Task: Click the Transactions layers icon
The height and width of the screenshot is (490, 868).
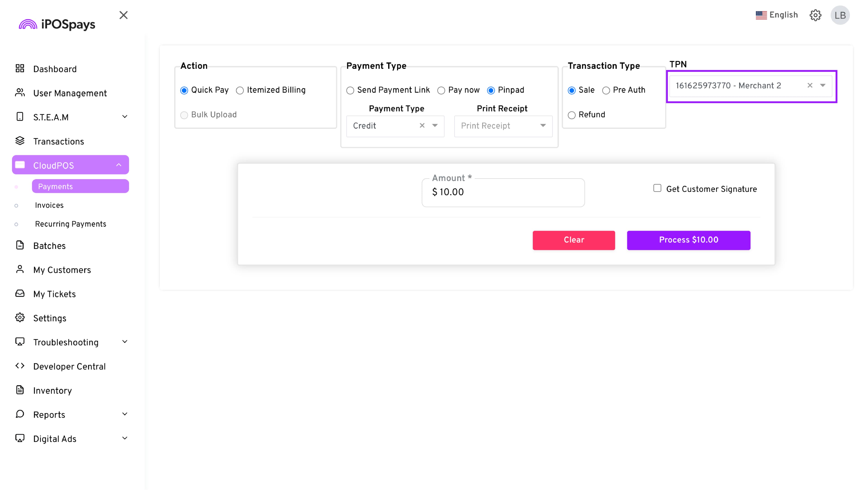Action: [x=20, y=141]
